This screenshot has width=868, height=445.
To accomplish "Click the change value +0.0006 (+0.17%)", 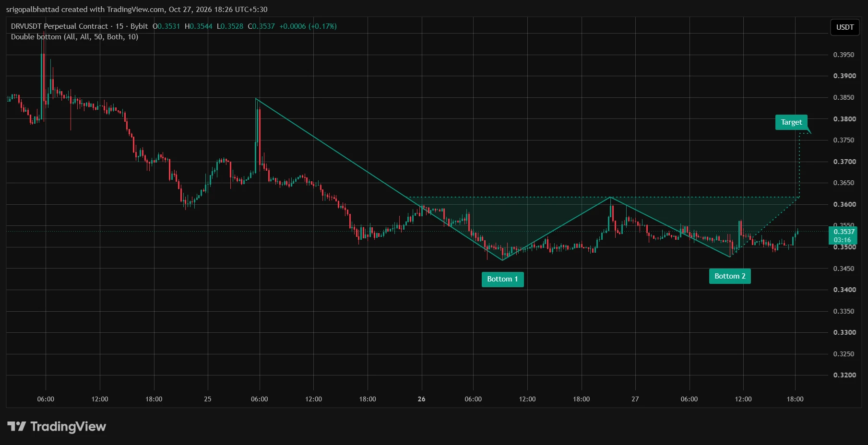I will point(308,26).
